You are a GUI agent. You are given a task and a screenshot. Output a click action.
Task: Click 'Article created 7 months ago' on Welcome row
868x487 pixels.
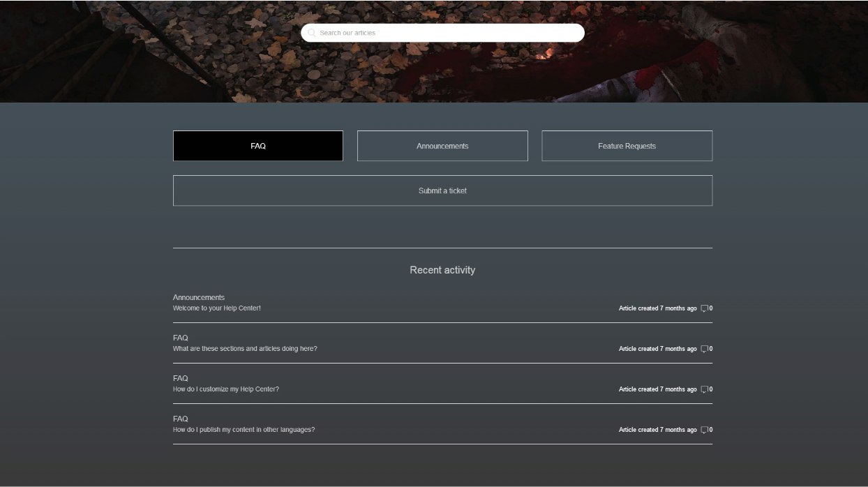(657, 308)
